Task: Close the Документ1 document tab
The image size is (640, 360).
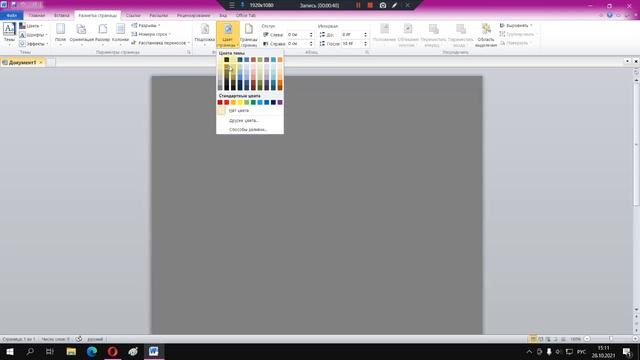Action: coord(41,62)
